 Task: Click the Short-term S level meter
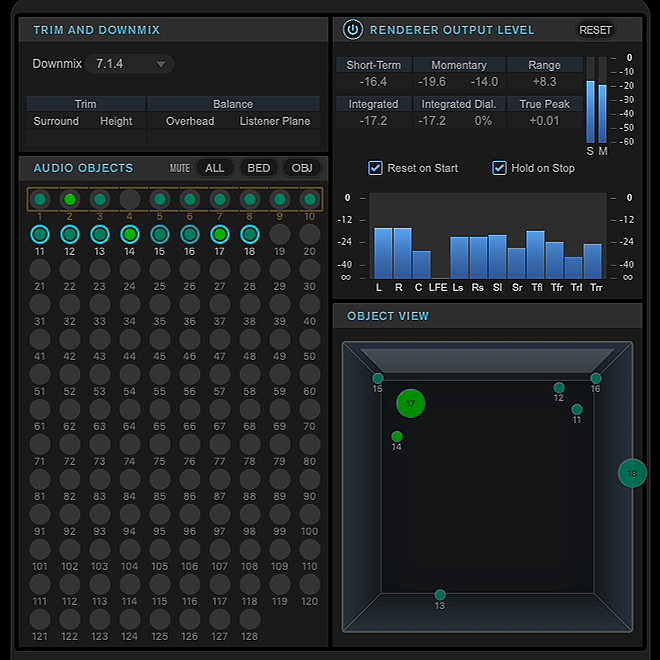(x=590, y=100)
